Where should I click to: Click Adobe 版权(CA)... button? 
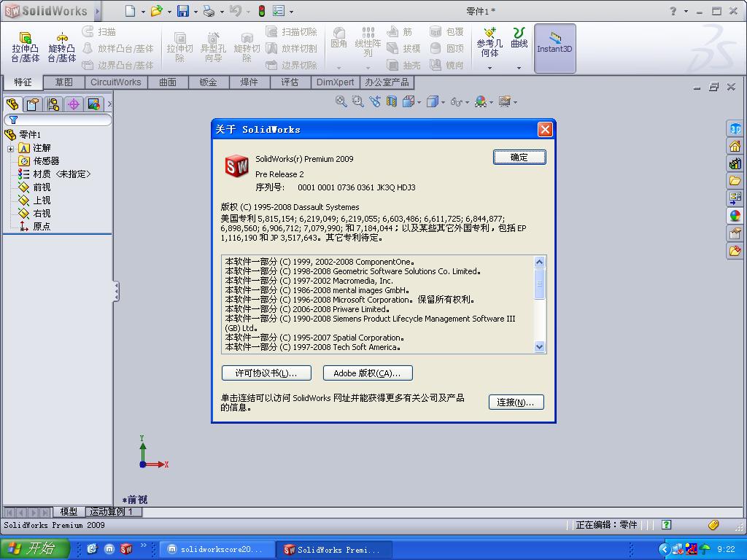click(x=368, y=373)
